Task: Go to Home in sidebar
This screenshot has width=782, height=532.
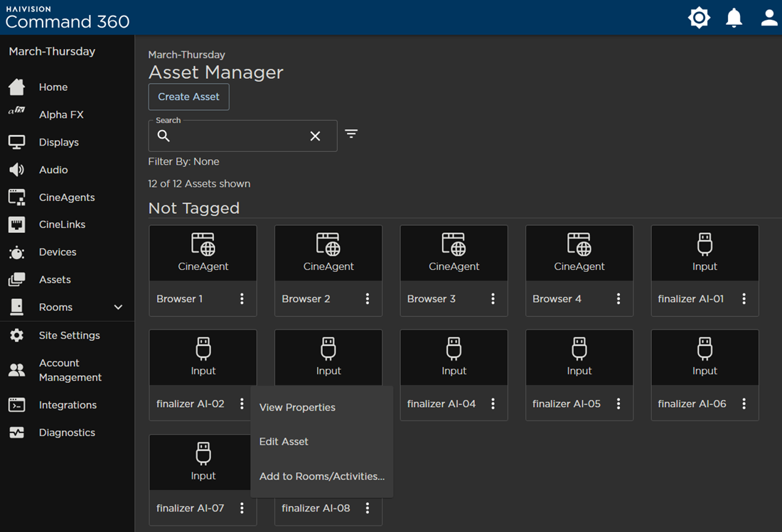Action: pos(53,87)
